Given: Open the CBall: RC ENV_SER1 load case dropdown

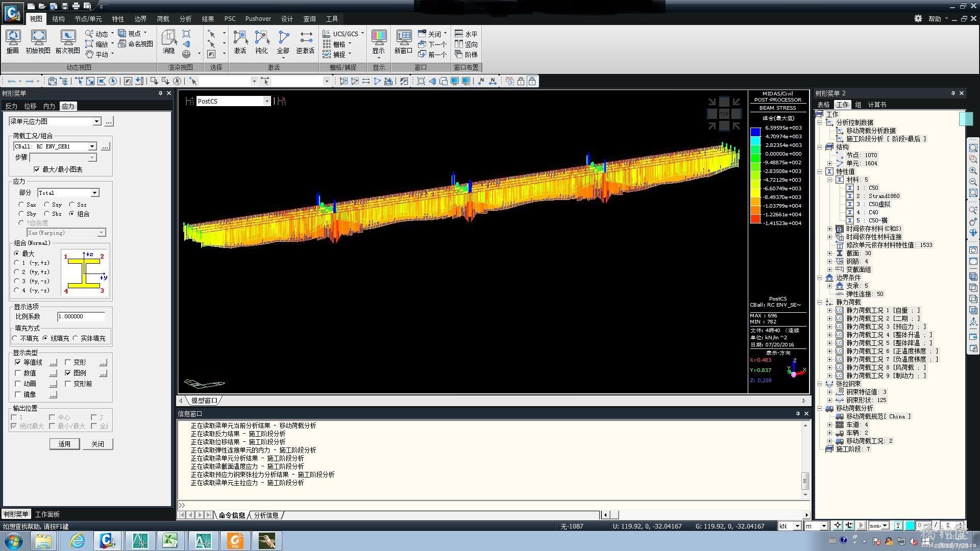Looking at the screenshot, I should click(92, 146).
